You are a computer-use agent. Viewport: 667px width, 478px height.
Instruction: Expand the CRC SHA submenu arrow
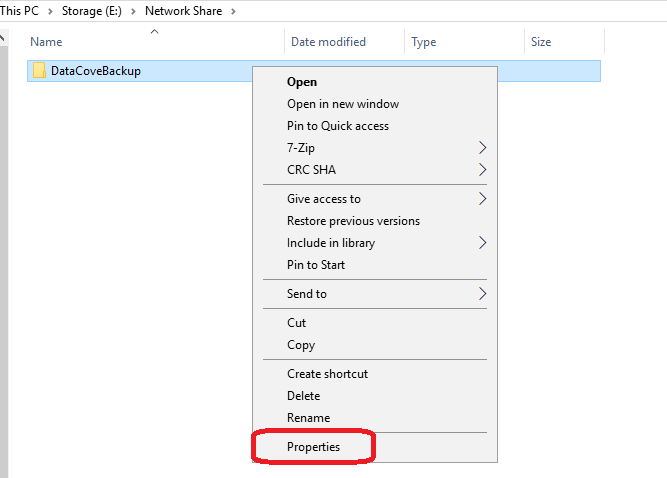482,170
